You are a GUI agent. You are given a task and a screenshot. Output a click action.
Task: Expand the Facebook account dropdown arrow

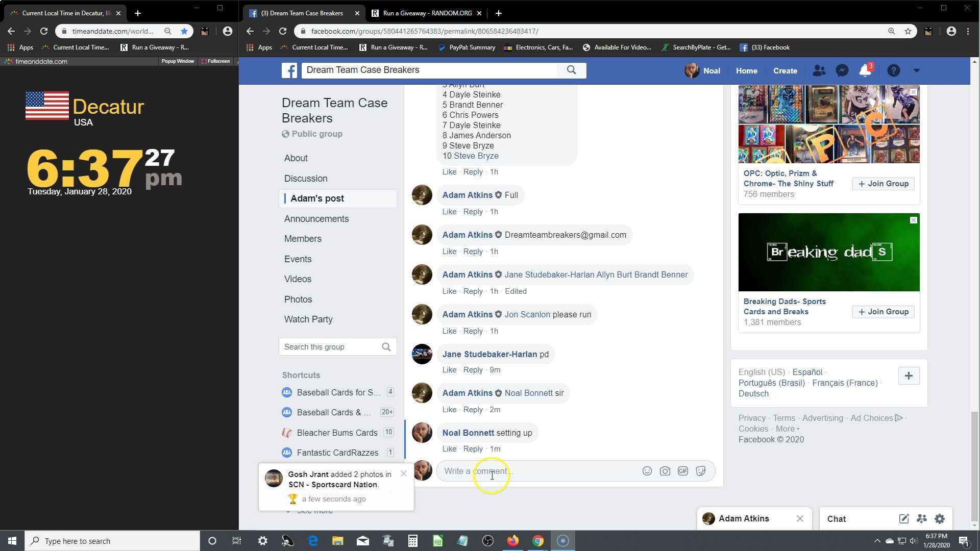coord(917,71)
